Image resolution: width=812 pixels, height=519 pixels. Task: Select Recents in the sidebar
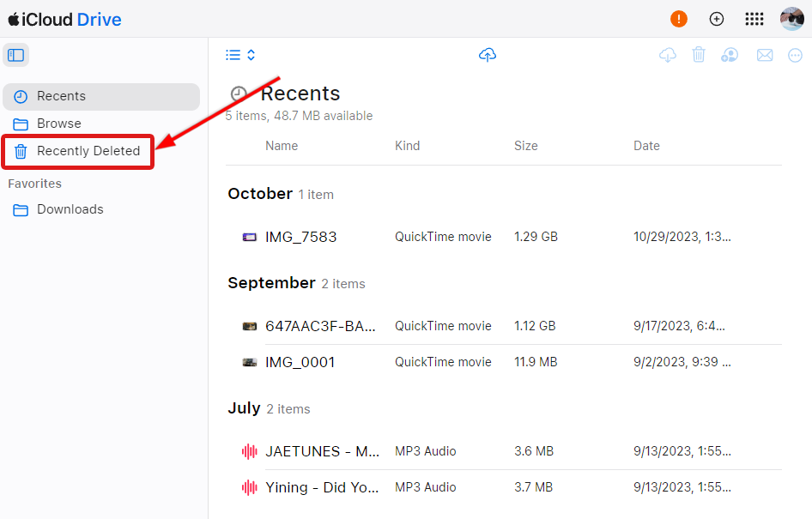click(x=101, y=96)
